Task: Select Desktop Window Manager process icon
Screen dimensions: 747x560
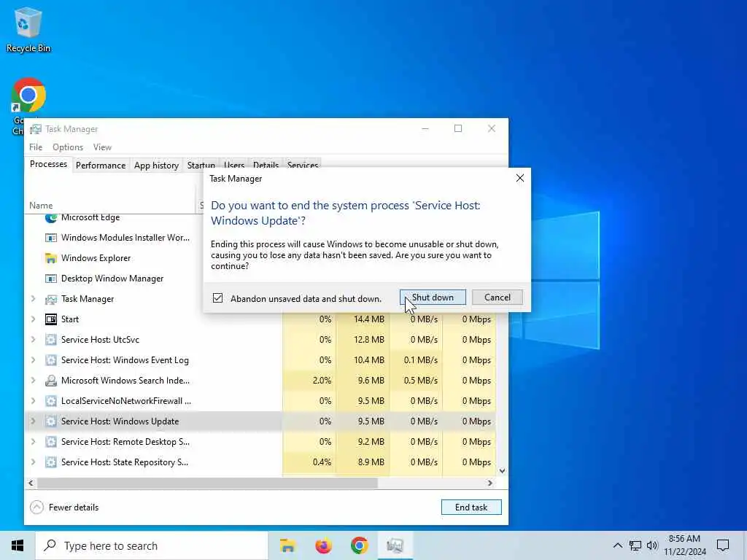Action: (x=51, y=279)
